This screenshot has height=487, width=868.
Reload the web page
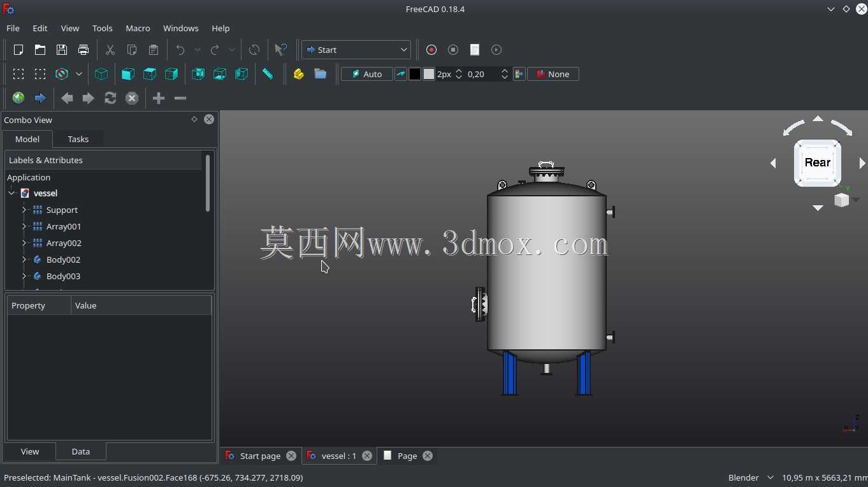point(110,98)
